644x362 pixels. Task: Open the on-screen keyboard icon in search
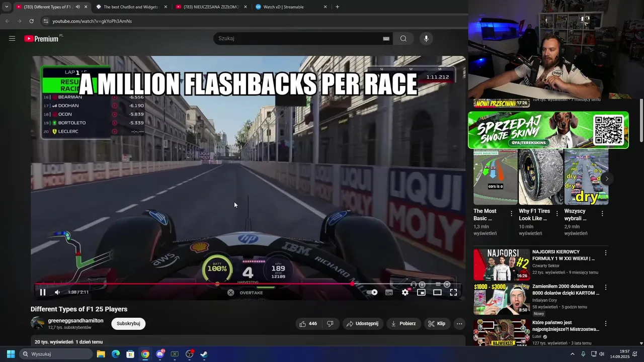(x=386, y=38)
